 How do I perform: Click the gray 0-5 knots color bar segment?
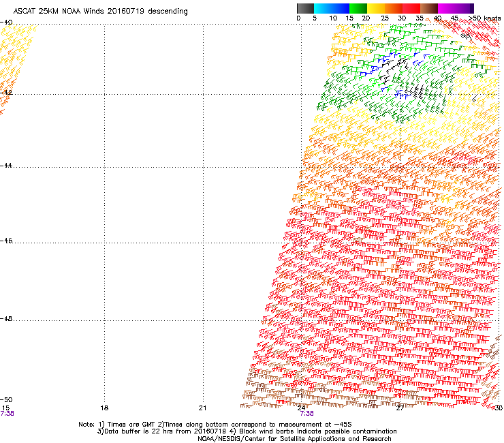305,8
